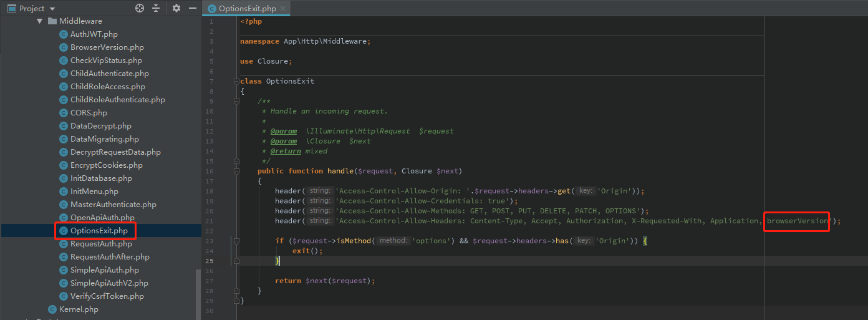
Task: Open Project panel settings gear
Action: tap(176, 8)
